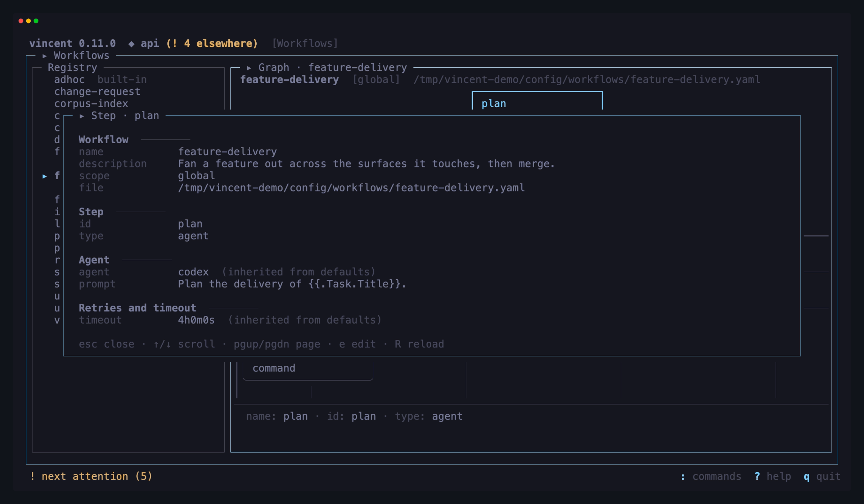Click the '! 4 elsewhere' alert
The height and width of the screenshot is (504, 864).
[x=212, y=44]
